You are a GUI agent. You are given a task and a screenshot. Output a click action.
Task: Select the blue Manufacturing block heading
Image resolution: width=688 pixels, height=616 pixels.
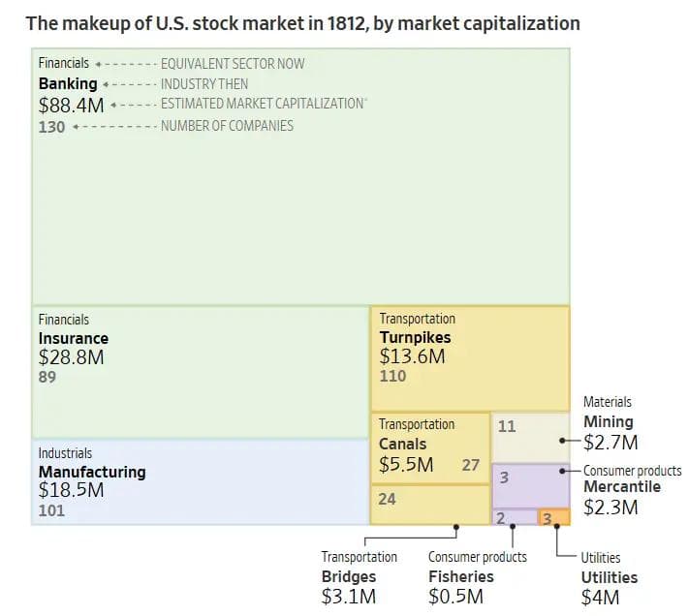(x=92, y=472)
